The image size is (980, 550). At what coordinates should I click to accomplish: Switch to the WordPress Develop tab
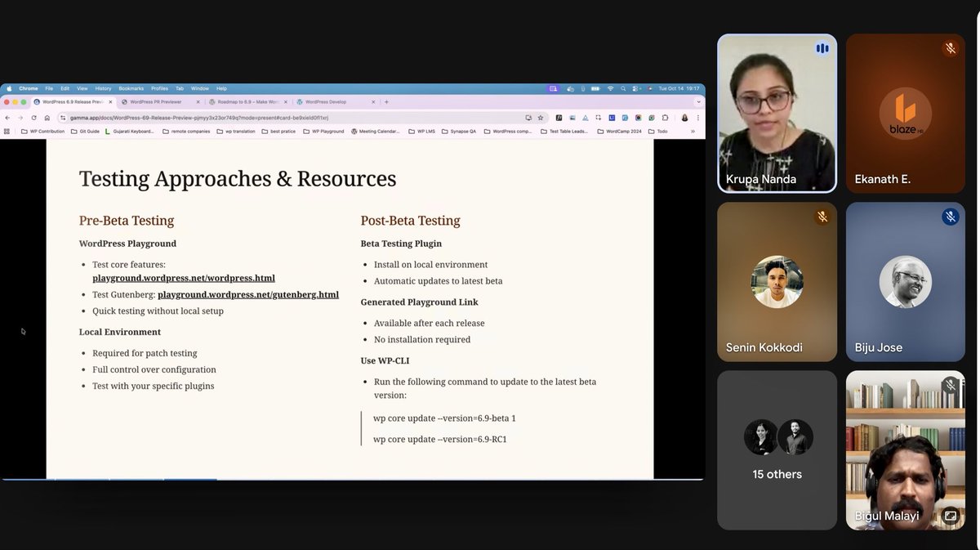335,102
